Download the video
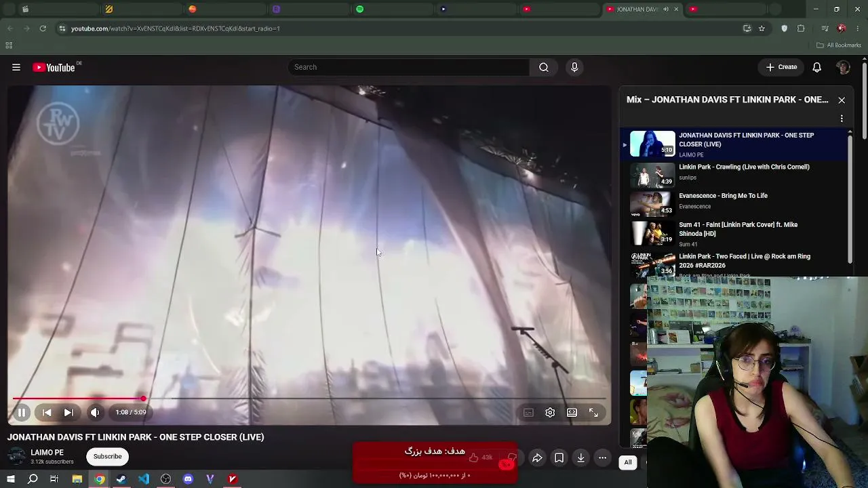 [x=581, y=458]
